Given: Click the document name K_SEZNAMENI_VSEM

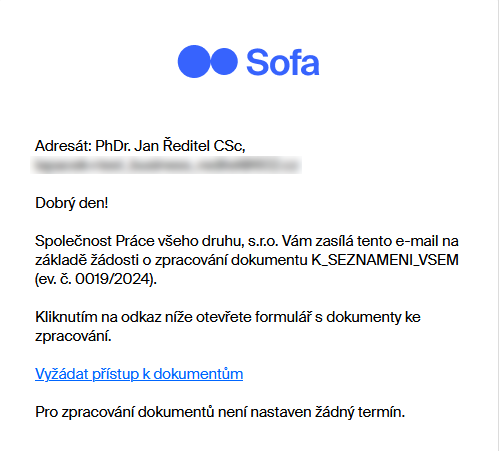Looking at the screenshot, I should [x=385, y=260].
